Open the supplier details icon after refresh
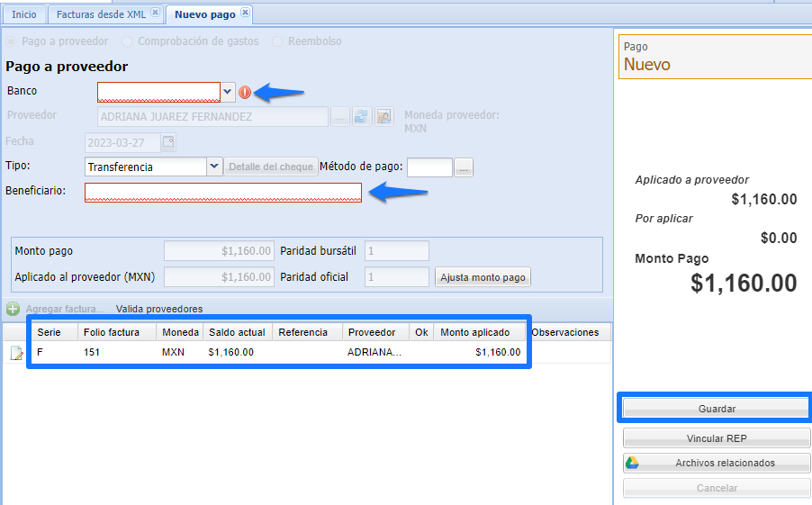This screenshot has width=812, height=505. coord(384,116)
